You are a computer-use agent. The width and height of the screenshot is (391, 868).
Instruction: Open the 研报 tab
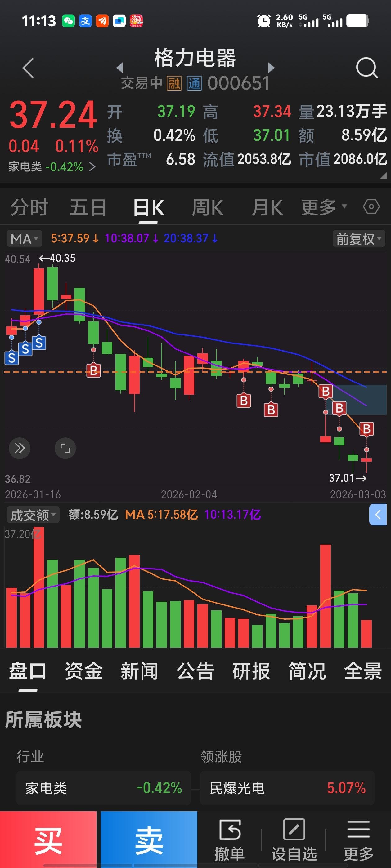point(251,671)
